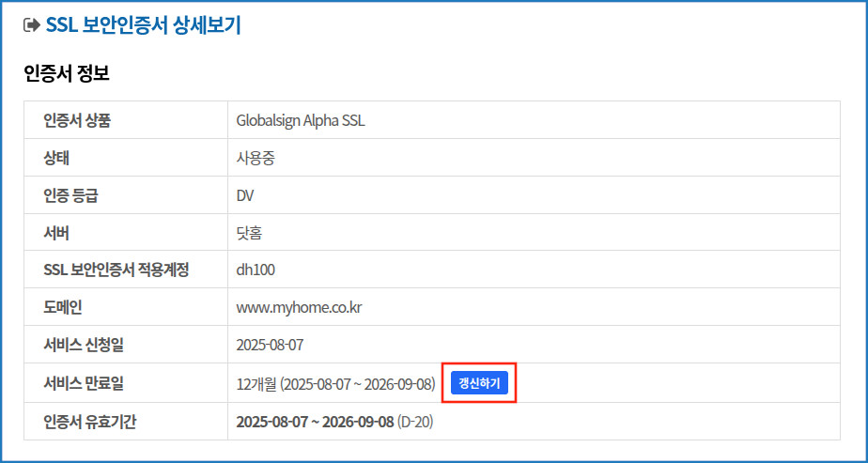Select the SSL 보안인증서 적용계정 label
Image resolution: width=868 pixels, height=463 pixels.
pyautogui.click(x=116, y=270)
